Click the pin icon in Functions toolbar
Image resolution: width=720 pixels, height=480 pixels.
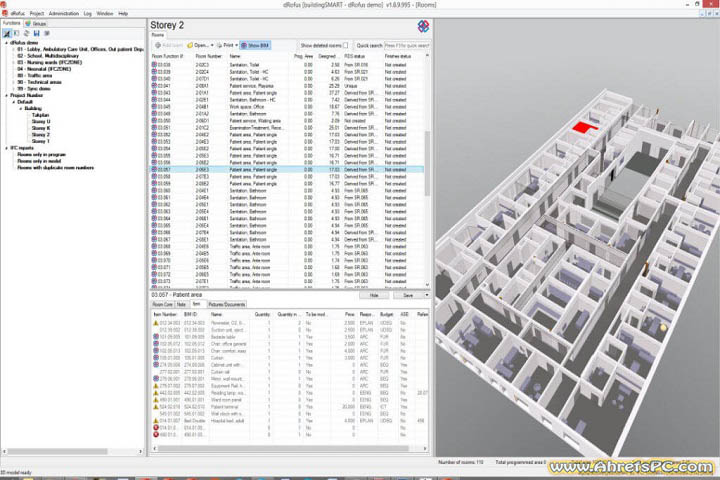tap(7, 34)
